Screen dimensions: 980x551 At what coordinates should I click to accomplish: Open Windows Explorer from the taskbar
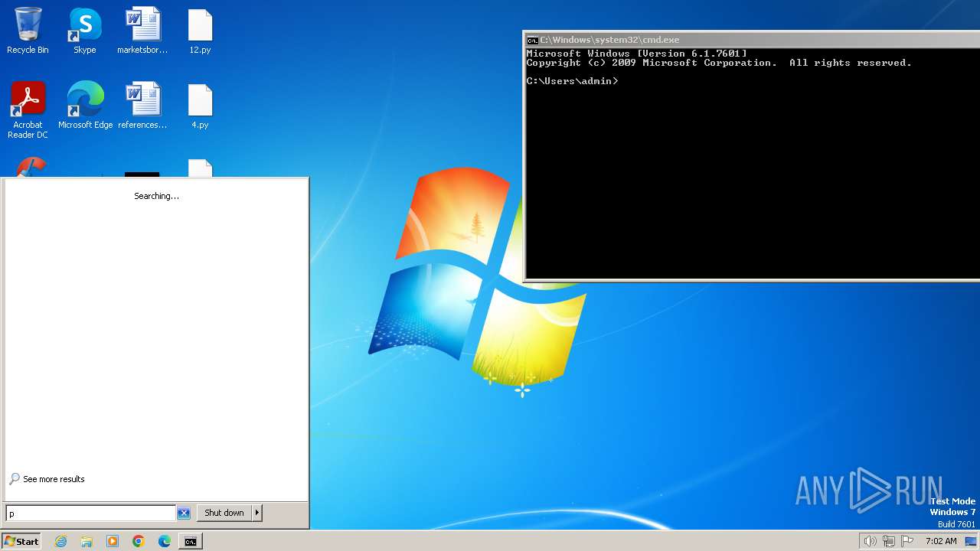pos(87,541)
